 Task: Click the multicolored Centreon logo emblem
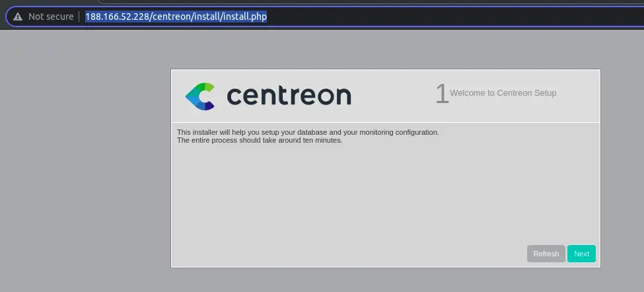click(x=200, y=96)
